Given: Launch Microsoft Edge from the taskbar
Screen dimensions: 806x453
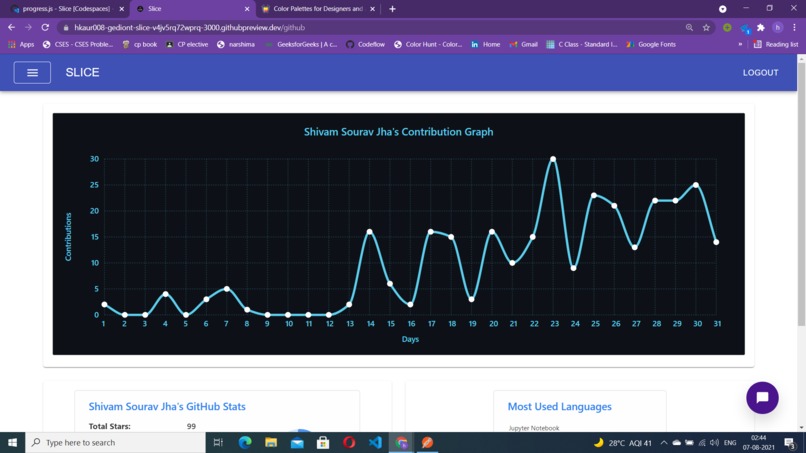Looking at the screenshot, I should tap(245, 442).
